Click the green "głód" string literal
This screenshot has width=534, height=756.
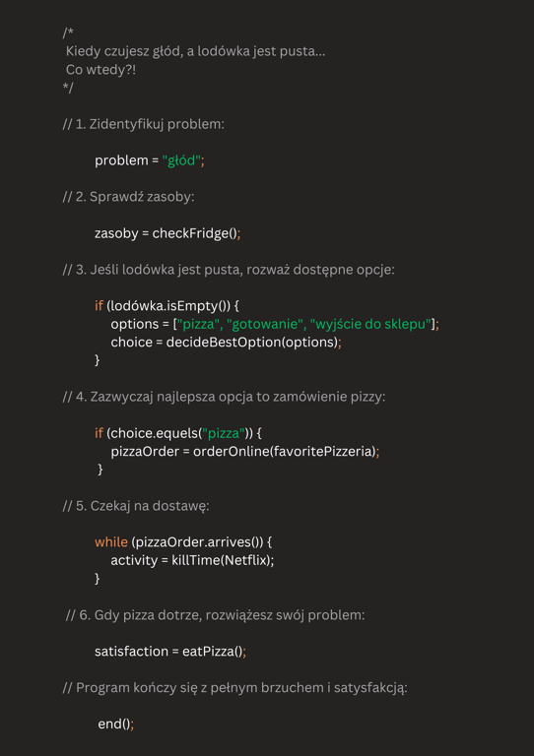click(x=181, y=160)
